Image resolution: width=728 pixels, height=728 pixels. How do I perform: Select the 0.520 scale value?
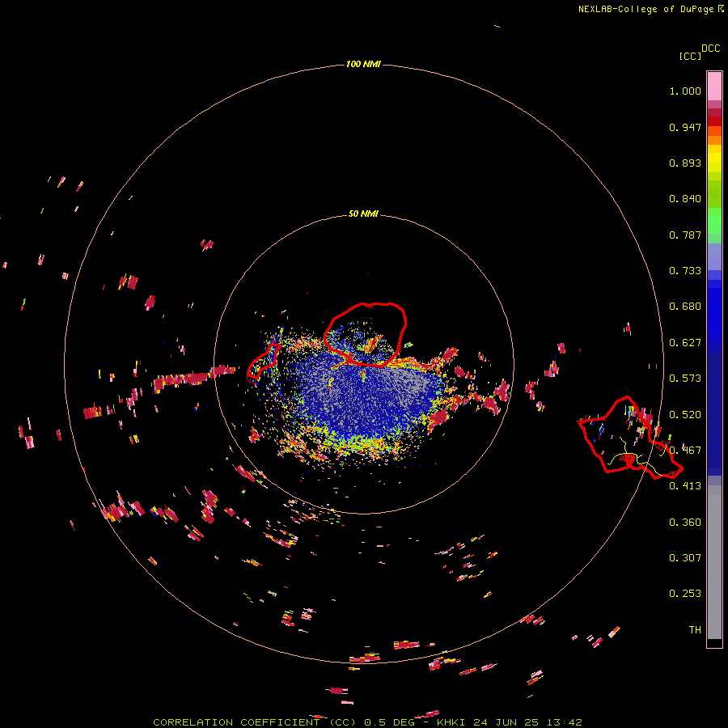685,415
